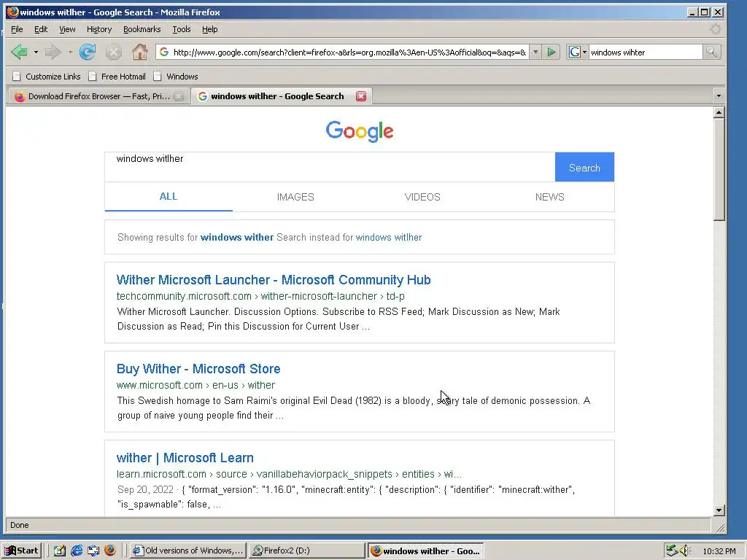Open Buy Wither - Microsoft Store result
Image resolution: width=747 pixels, height=560 pixels.
pyautogui.click(x=198, y=368)
